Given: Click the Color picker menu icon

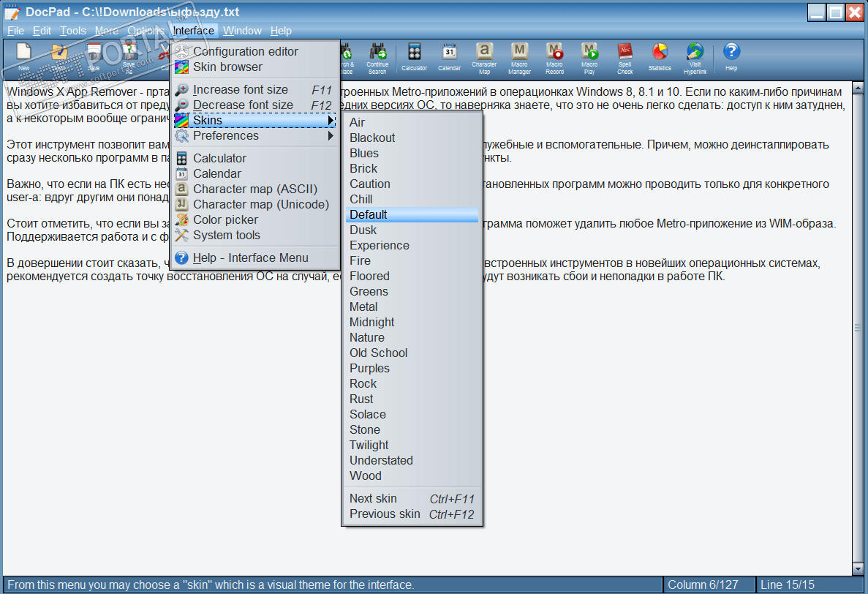Looking at the screenshot, I should pyautogui.click(x=181, y=219).
